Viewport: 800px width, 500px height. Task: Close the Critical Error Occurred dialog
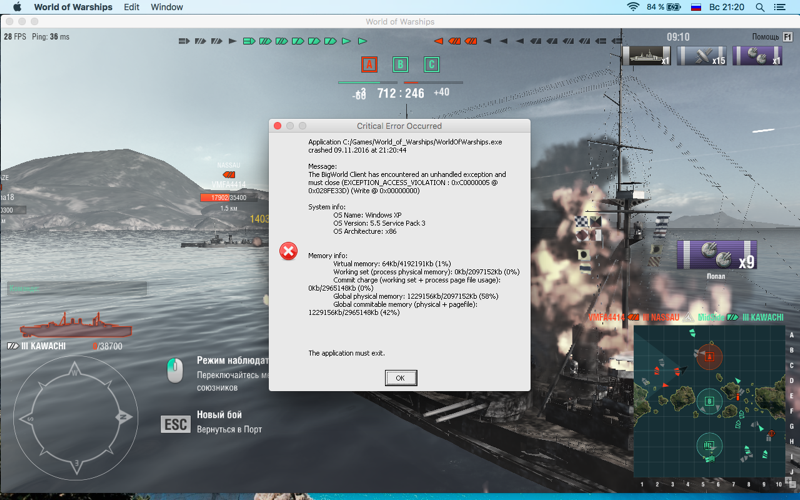[x=278, y=126]
